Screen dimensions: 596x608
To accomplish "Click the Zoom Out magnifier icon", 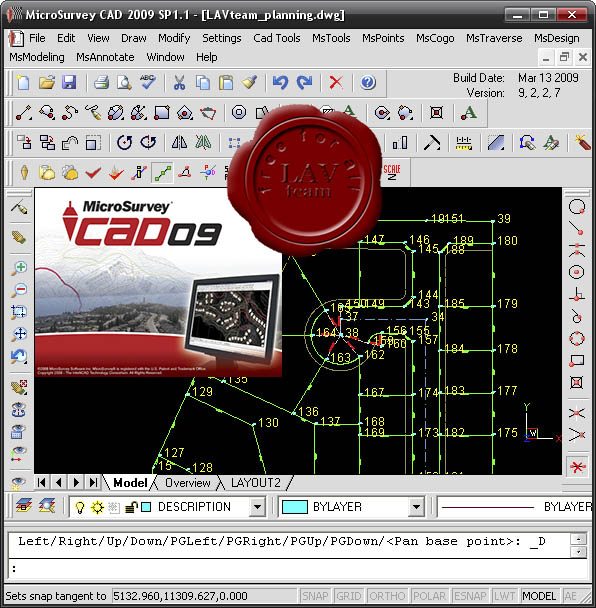I will [x=19, y=290].
